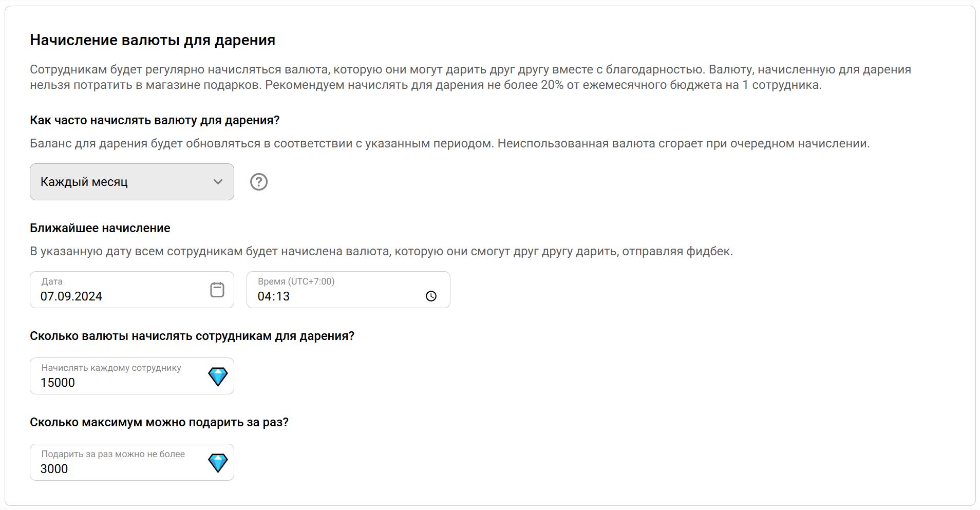Click the clock icon in time field

point(431,296)
